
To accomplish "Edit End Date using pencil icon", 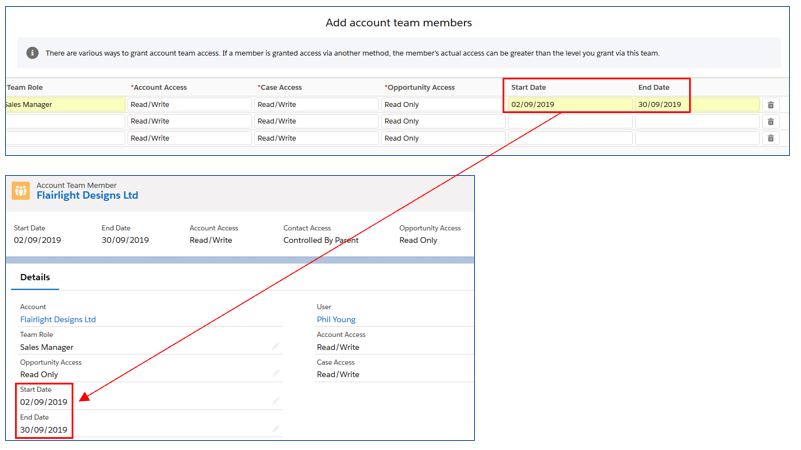I will click(276, 429).
